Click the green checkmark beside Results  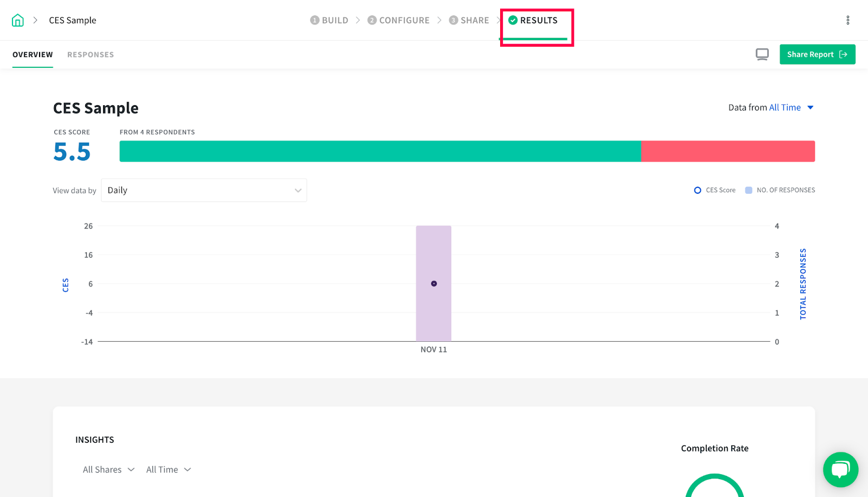513,20
